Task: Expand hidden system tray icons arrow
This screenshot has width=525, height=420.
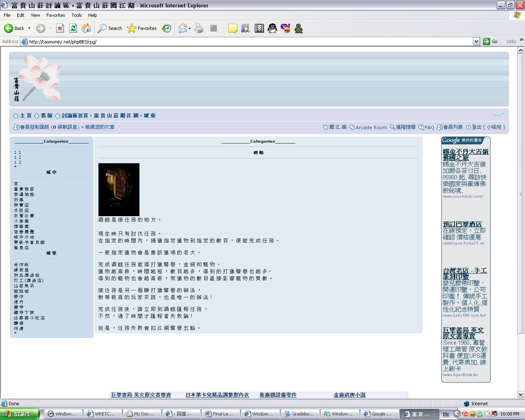Action: (x=457, y=414)
